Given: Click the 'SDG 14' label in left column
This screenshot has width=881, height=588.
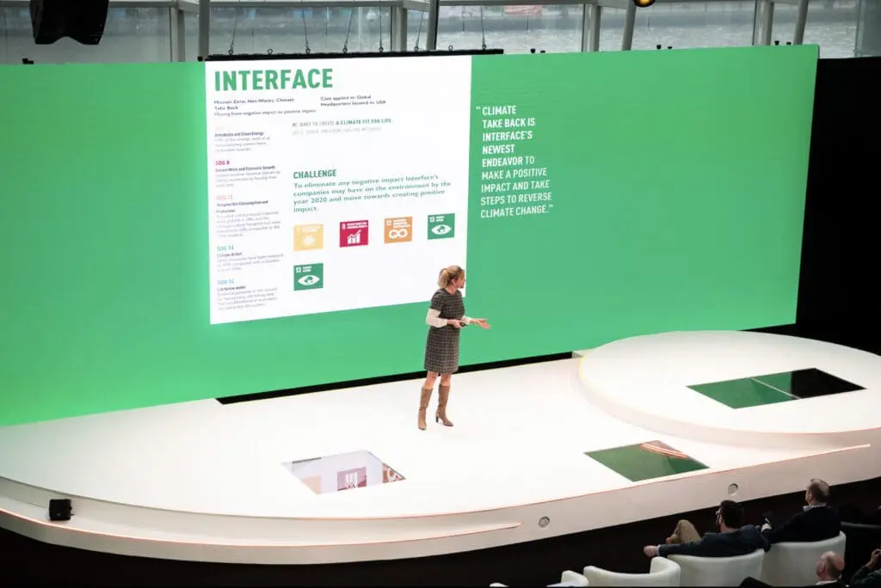Looking at the screenshot, I should 226,282.
